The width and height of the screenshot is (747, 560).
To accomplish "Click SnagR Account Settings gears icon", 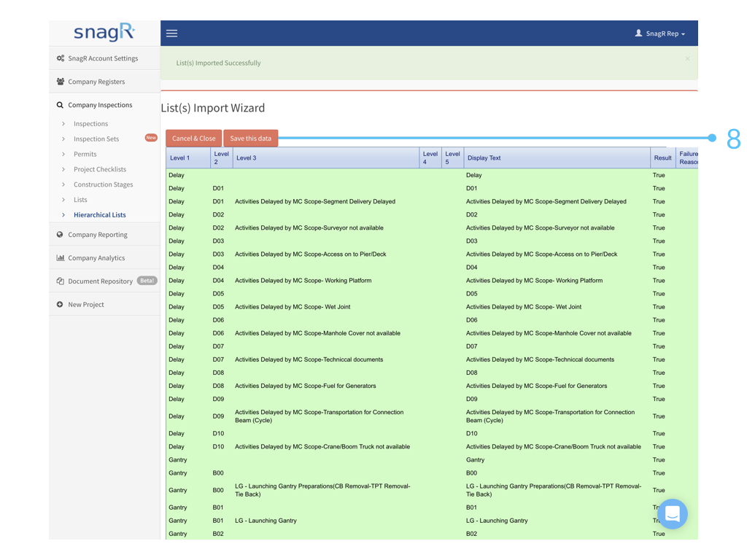I will point(61,58).
